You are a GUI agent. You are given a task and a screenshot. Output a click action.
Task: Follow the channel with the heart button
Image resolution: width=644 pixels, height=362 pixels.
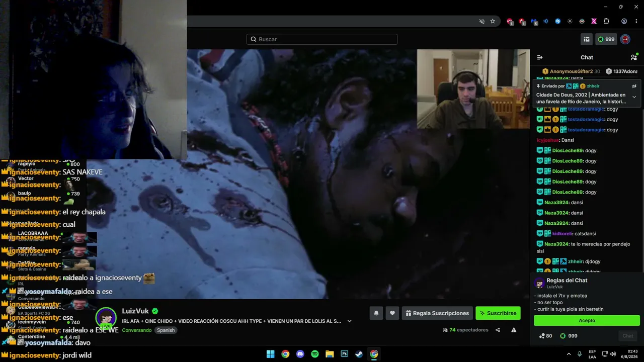click(x=392, y=313)
